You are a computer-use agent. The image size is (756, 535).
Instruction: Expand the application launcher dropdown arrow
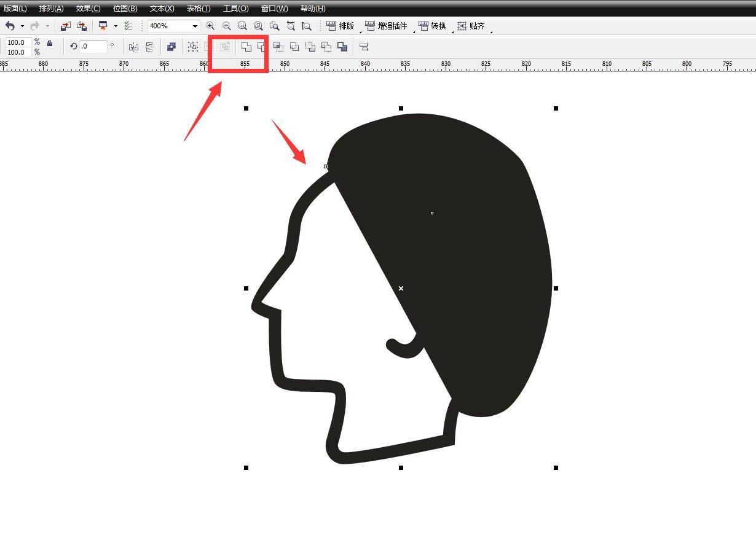click(115, 26)
